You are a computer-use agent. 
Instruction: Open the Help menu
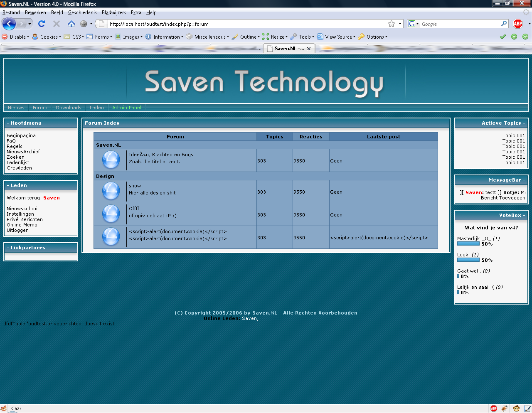(151, 12)
